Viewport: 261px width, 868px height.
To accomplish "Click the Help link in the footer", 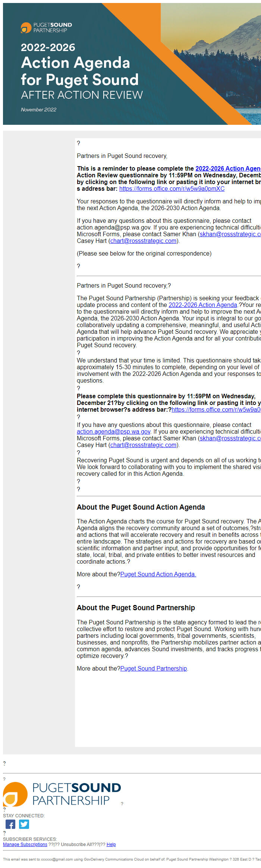I will (111, 845).
